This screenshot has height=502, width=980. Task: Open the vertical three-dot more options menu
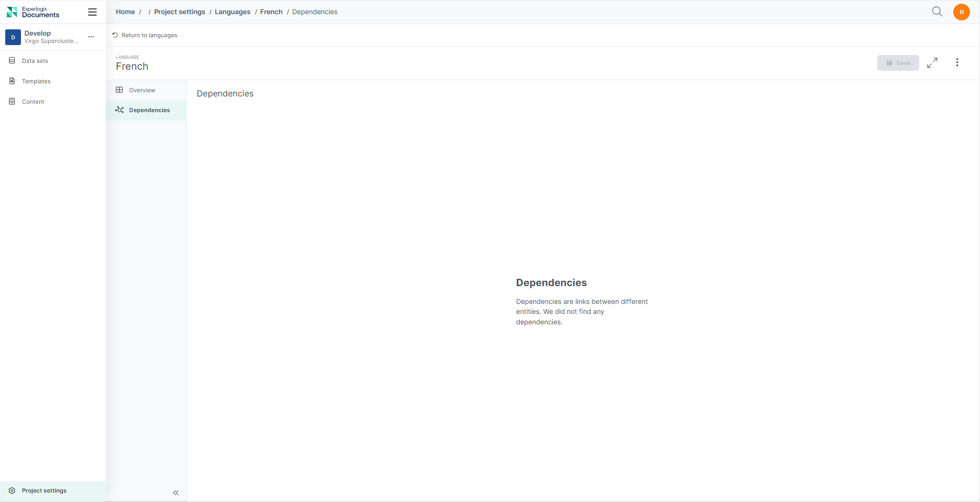(957, 63)
